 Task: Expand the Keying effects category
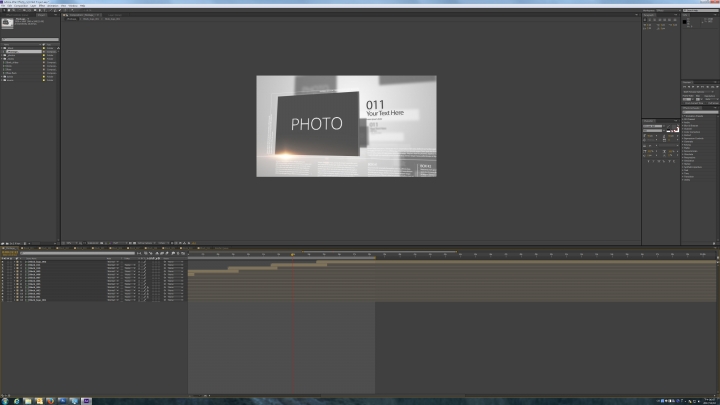(683, 145)
